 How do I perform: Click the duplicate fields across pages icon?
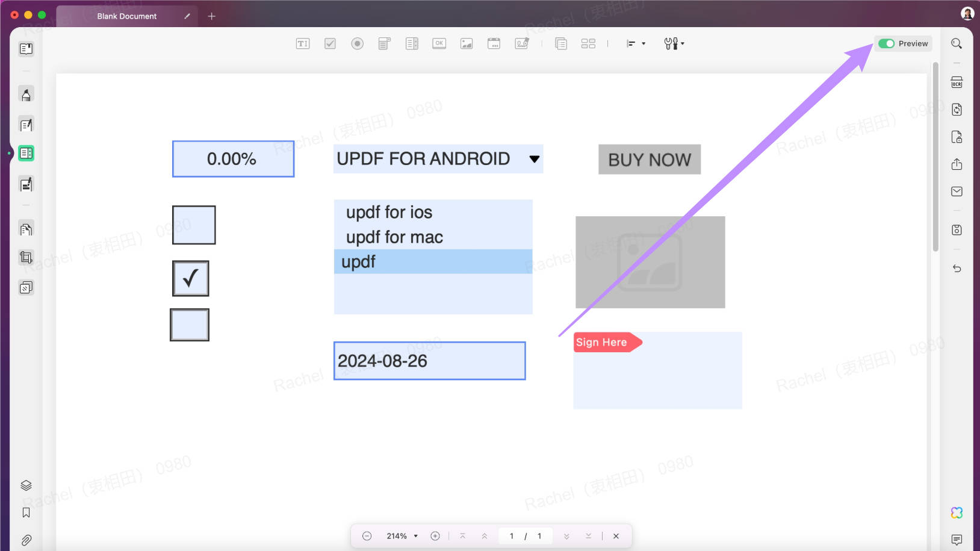coord(561,43)
